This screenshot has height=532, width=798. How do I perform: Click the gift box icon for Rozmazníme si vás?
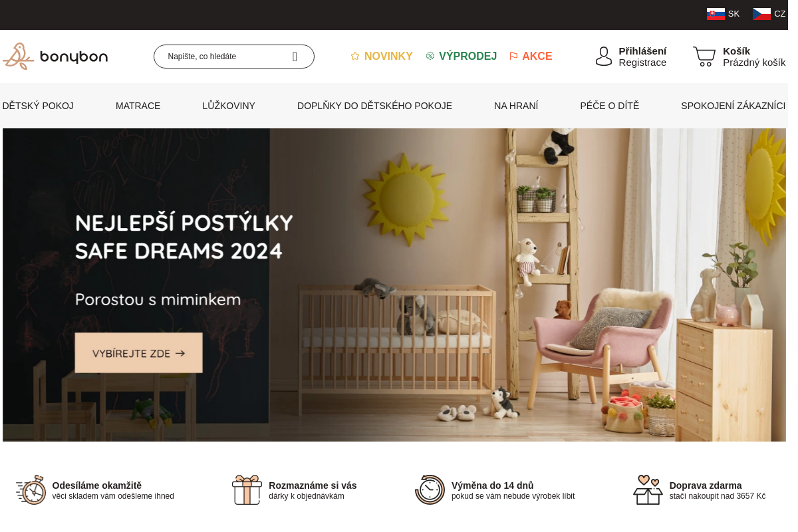[247, 490]
